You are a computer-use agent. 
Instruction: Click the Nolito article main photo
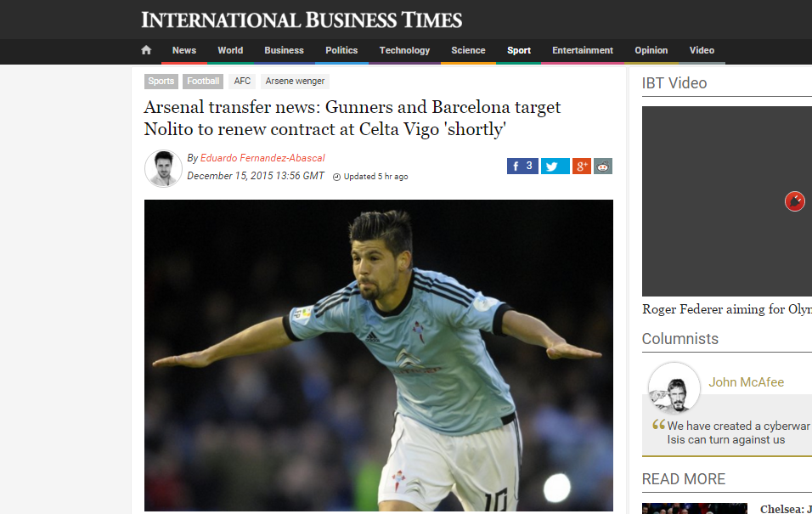[x=379, y=355]
